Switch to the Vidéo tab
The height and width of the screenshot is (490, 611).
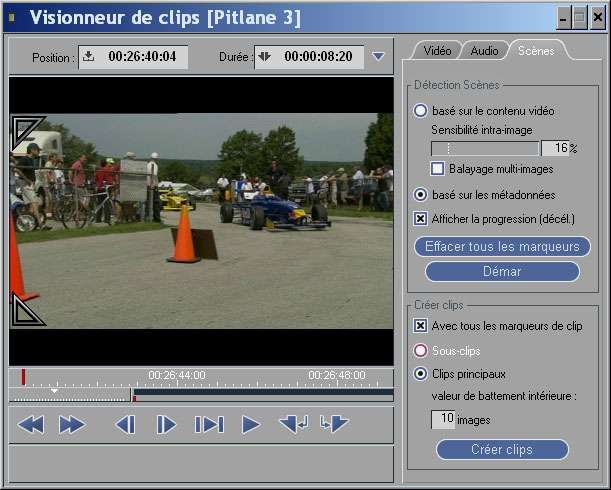coord(437,51)
